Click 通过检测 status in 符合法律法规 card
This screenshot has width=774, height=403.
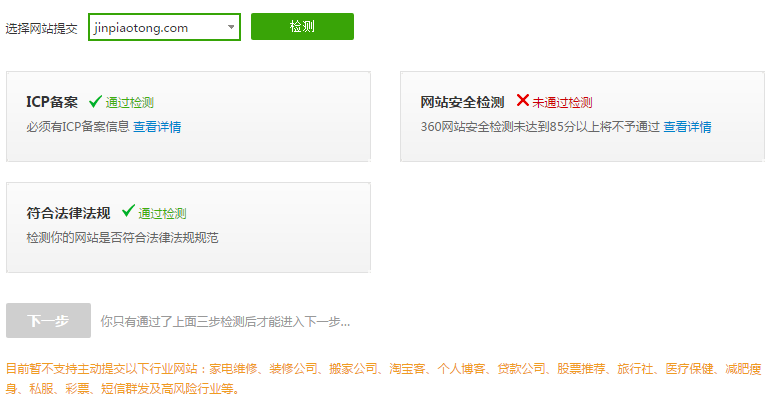click(162, 213)
